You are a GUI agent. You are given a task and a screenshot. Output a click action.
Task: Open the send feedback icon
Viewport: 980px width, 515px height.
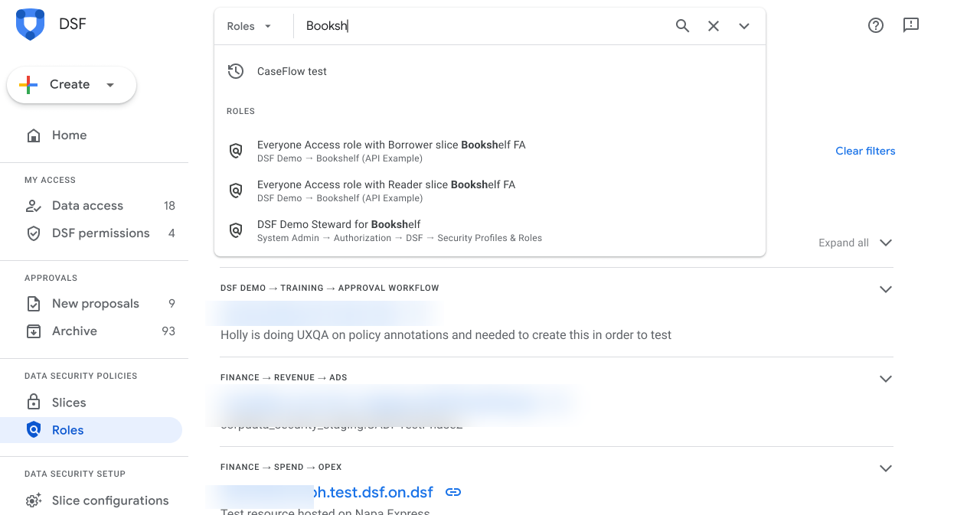[911, 25]
